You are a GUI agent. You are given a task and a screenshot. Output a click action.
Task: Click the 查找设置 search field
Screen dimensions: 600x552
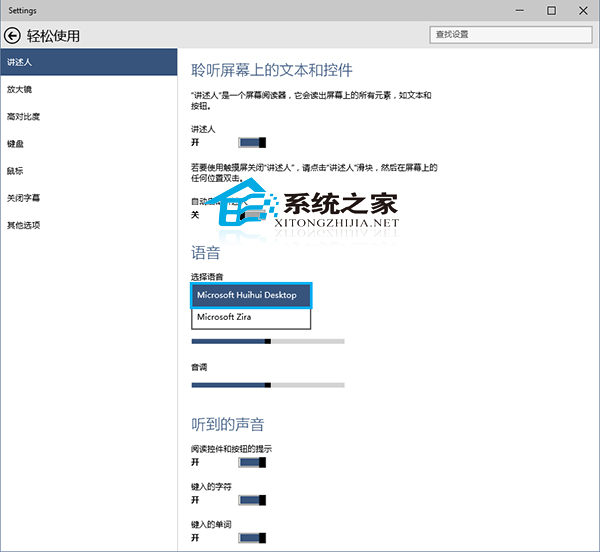click(x=511, y=35)
